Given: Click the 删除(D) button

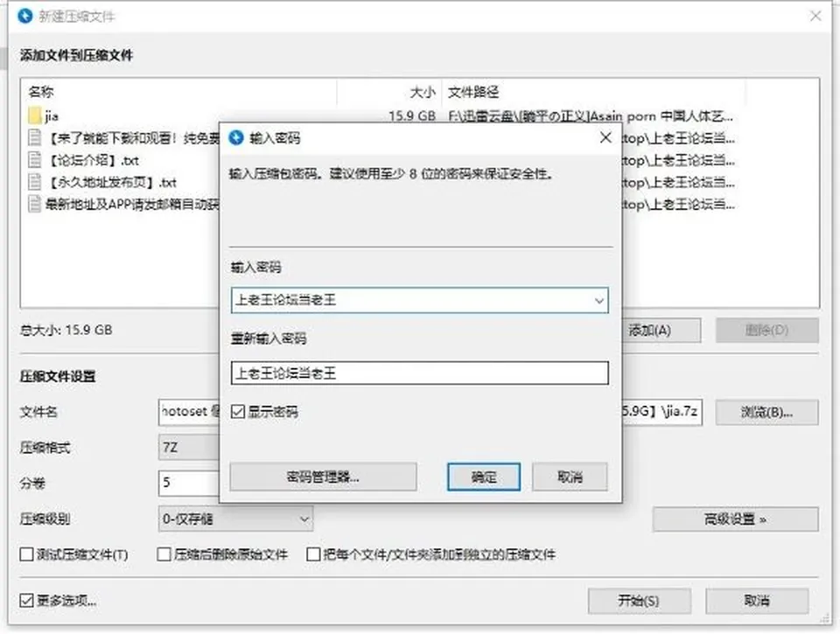Looking at the screenshot, I should click(766, 331).
